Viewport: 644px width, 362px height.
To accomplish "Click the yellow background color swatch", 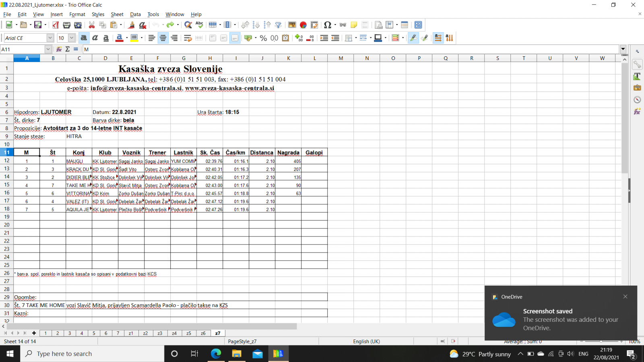I will click(x=134, y=38).
